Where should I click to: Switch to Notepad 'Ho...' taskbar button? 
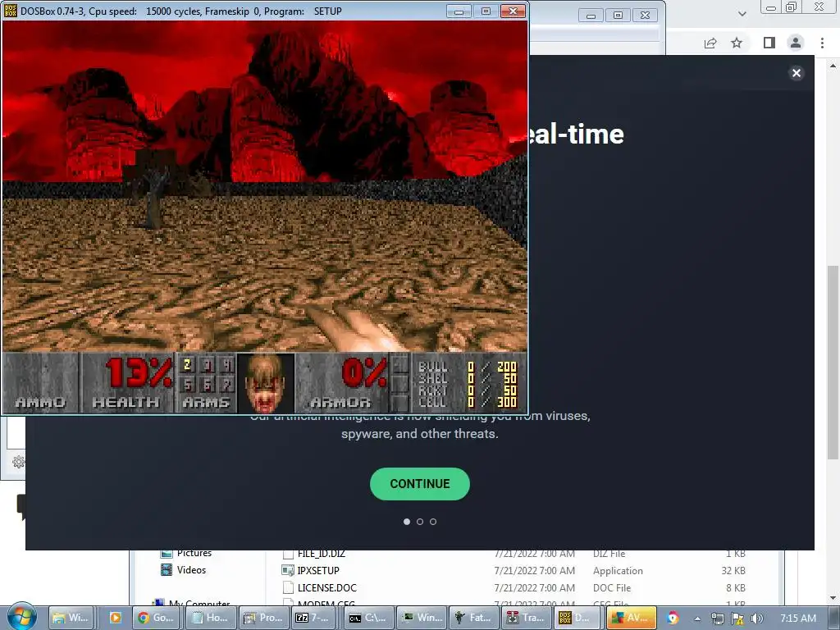tap(210, 618)
